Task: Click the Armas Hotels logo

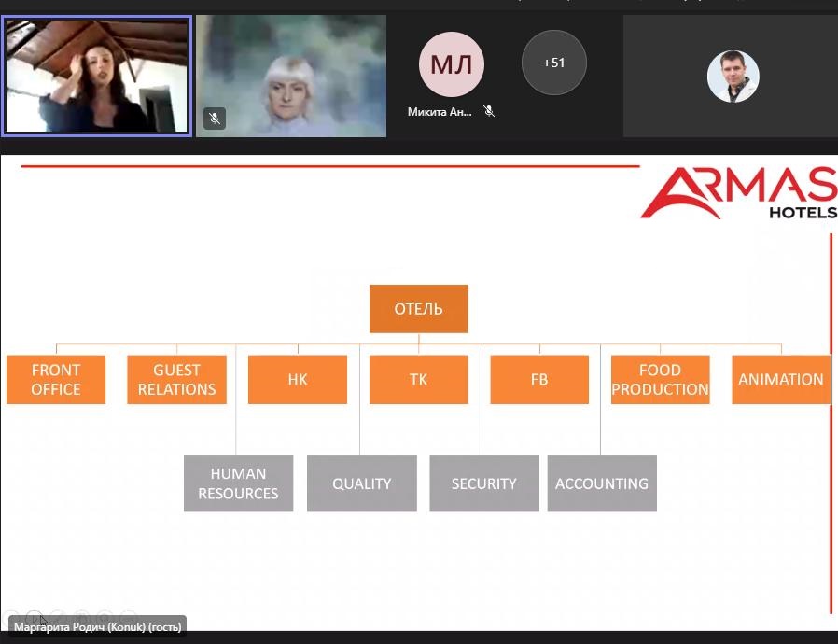Action: click(738, 193)
